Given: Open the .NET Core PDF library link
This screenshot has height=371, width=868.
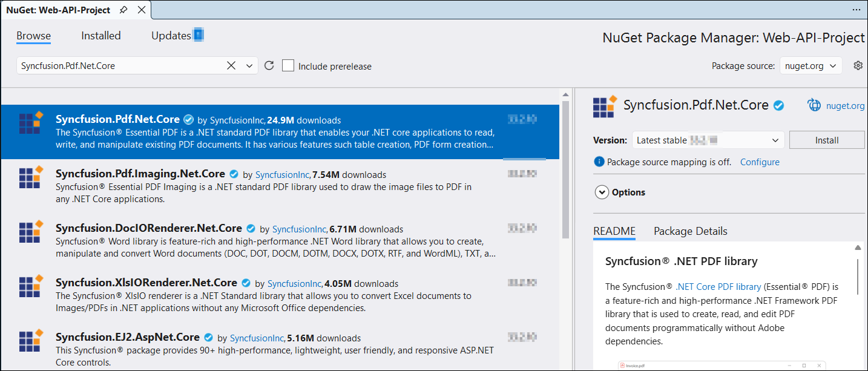Looking at the screenshot, I should pyautogui.click(x=718, y=287).
